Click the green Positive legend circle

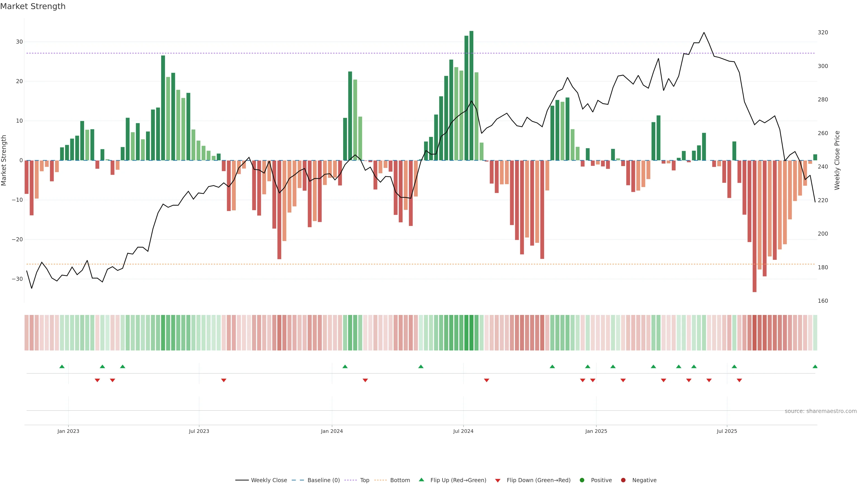tap(582, 480)
